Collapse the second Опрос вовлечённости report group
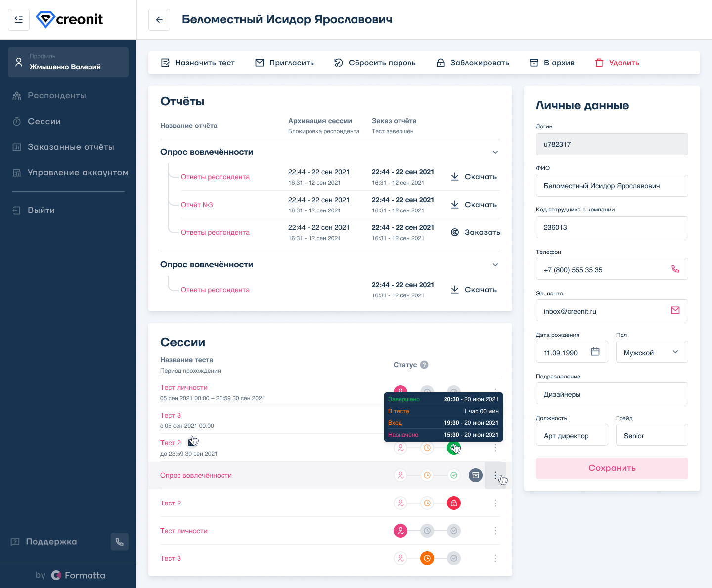The width and height of the screenshot is (712, 588). (495, 265)
